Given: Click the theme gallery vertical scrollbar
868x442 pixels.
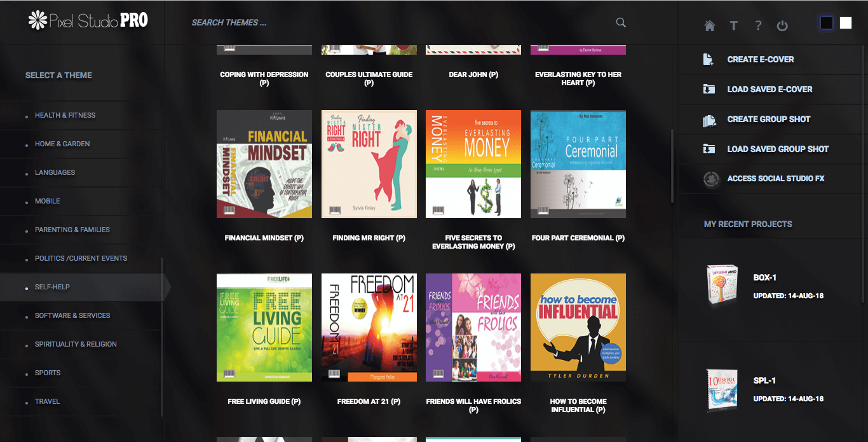Looking at the screenshot, I should [672, 166].
